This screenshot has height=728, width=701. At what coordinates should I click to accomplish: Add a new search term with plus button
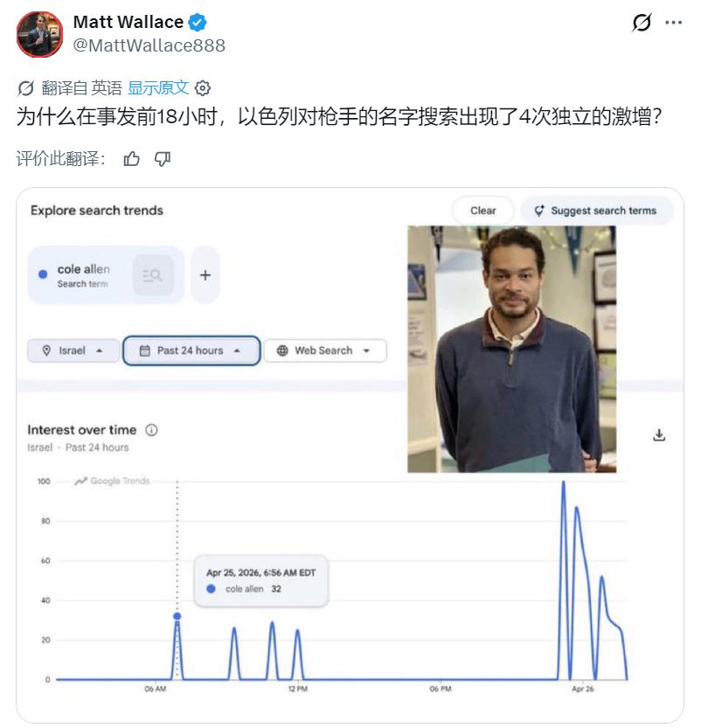click(205, 274)
